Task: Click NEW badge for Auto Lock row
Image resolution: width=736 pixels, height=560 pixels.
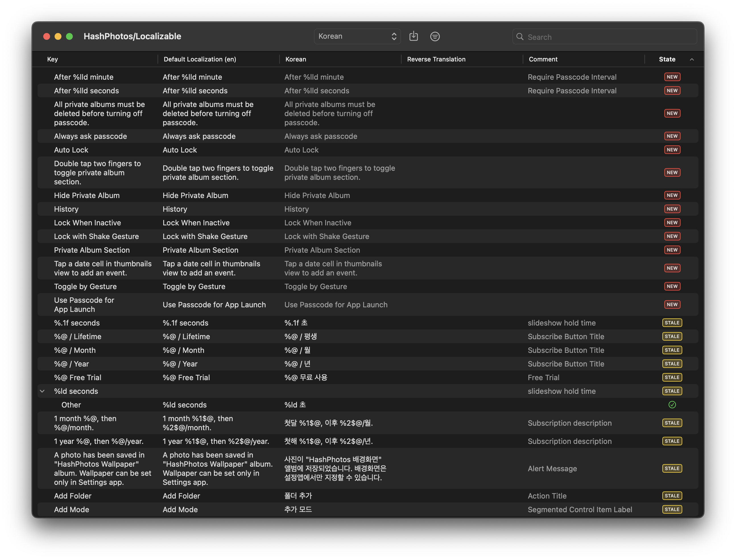Action: 672,150
